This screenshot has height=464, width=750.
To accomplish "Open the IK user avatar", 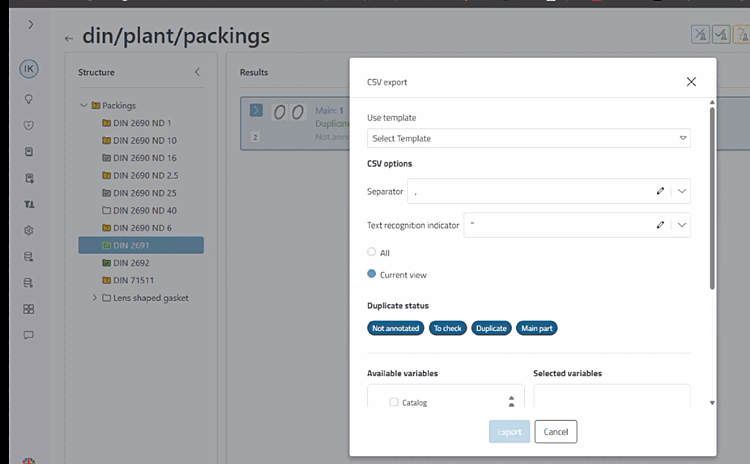I will [x=29, y=69].
